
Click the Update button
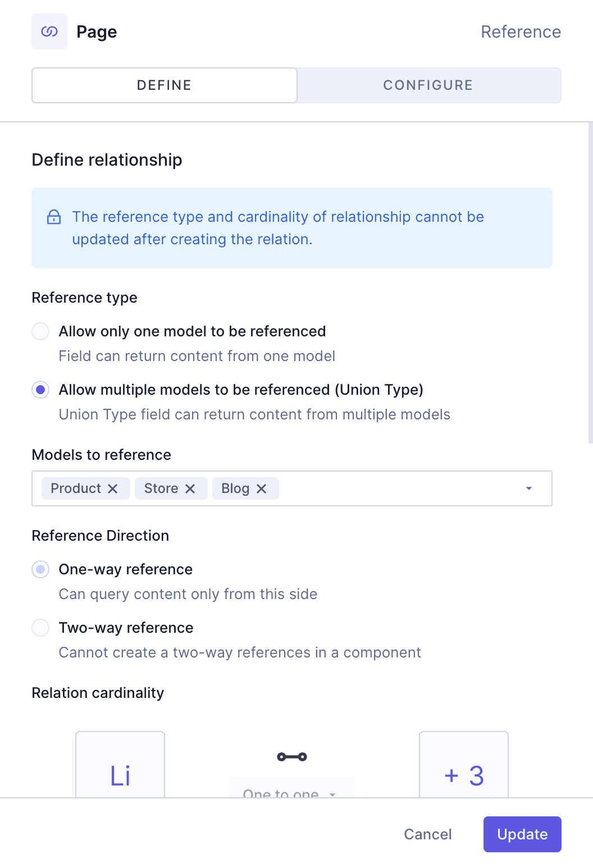(522, 834)
